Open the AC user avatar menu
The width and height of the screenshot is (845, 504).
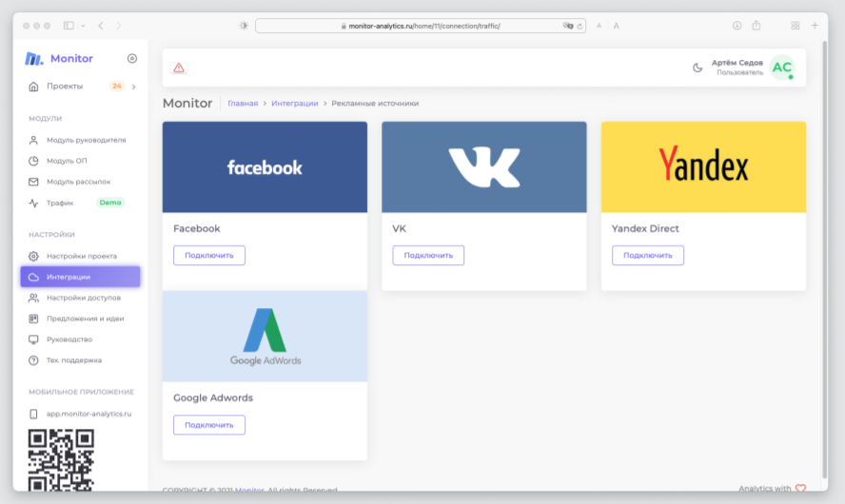782,68
